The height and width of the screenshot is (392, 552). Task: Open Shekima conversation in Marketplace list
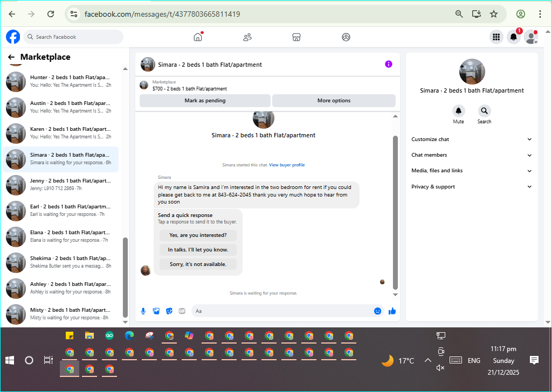click(60, 262)
